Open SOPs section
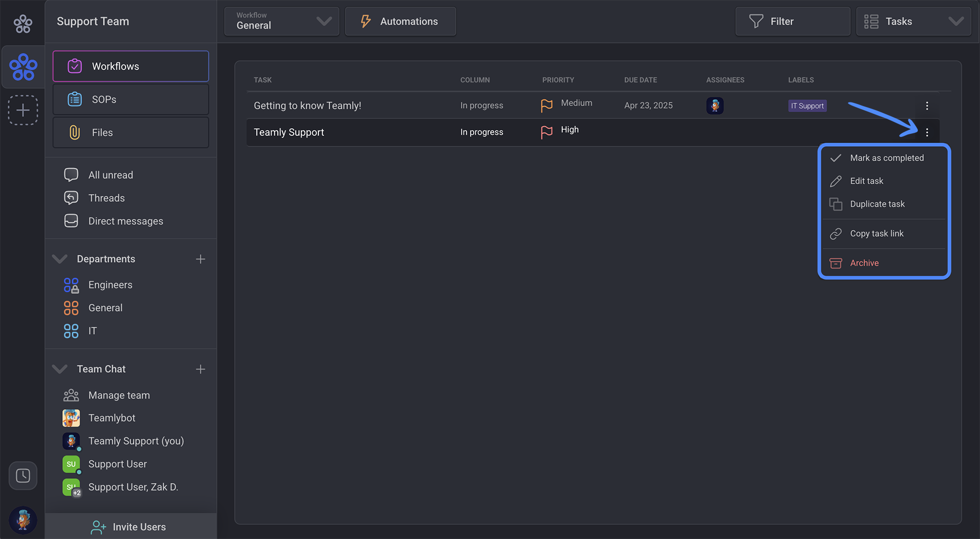The height and width of the screenshot is (539, 980). tap(131, 99)
